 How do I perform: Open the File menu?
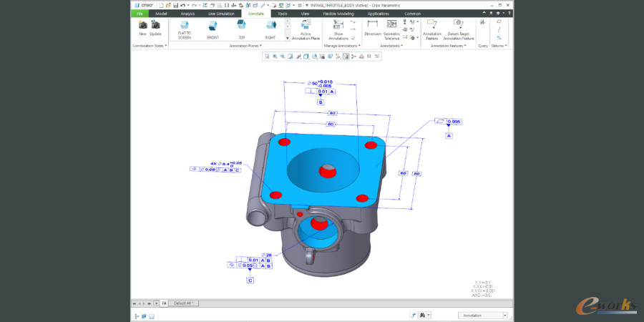pos(140,14)
